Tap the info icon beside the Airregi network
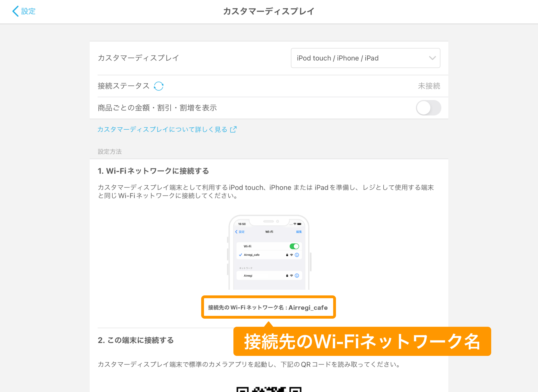Image resolution: width=538 pixels, height=392 pixels. [297, 276]
